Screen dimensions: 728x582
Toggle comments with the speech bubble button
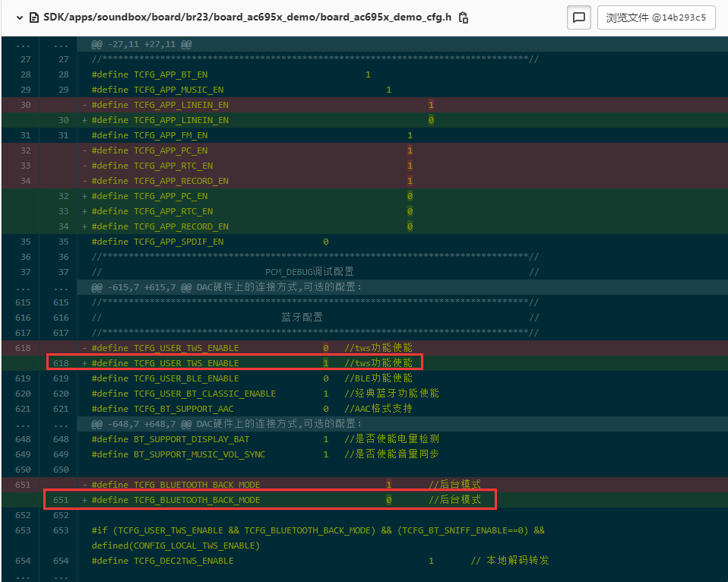pyautogui.click(x=579, y=17)
